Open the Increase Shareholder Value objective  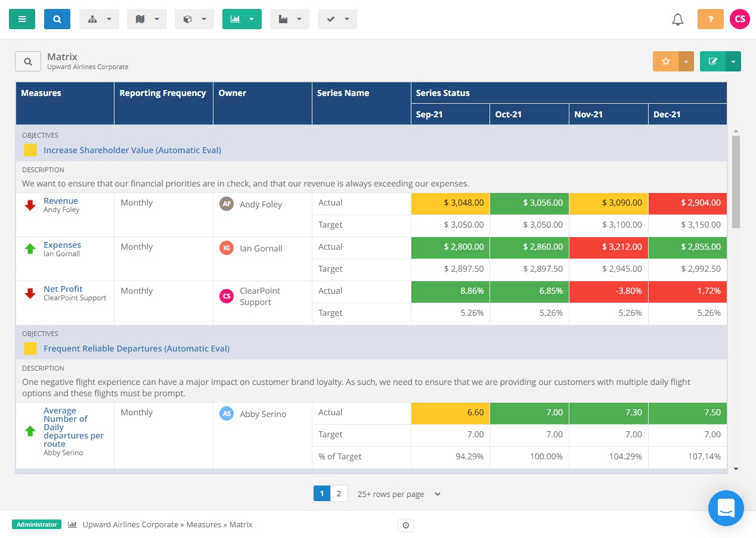pyautogui.click(x=132, y=150)
